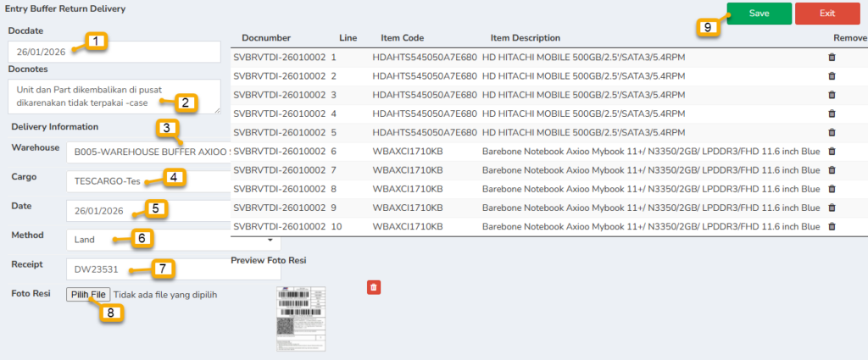868x360 pixels.
Task: Click the trash icon on line 5
Action: (832, 132)
